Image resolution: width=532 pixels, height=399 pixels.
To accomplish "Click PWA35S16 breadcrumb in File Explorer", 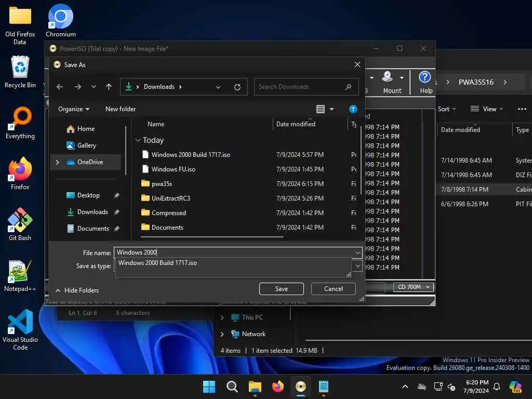I will pyautogui.click(x=476, y=82).
